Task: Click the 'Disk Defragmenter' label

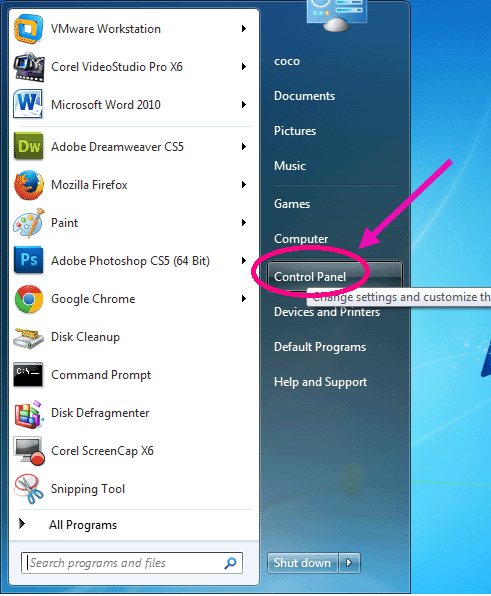Action: 100,413
